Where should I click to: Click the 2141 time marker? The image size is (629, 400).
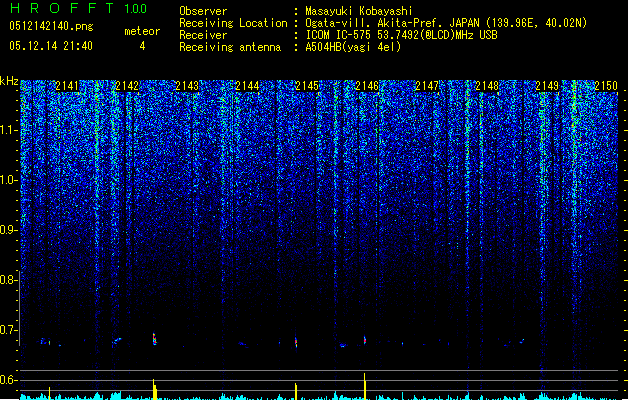point(67,86)
